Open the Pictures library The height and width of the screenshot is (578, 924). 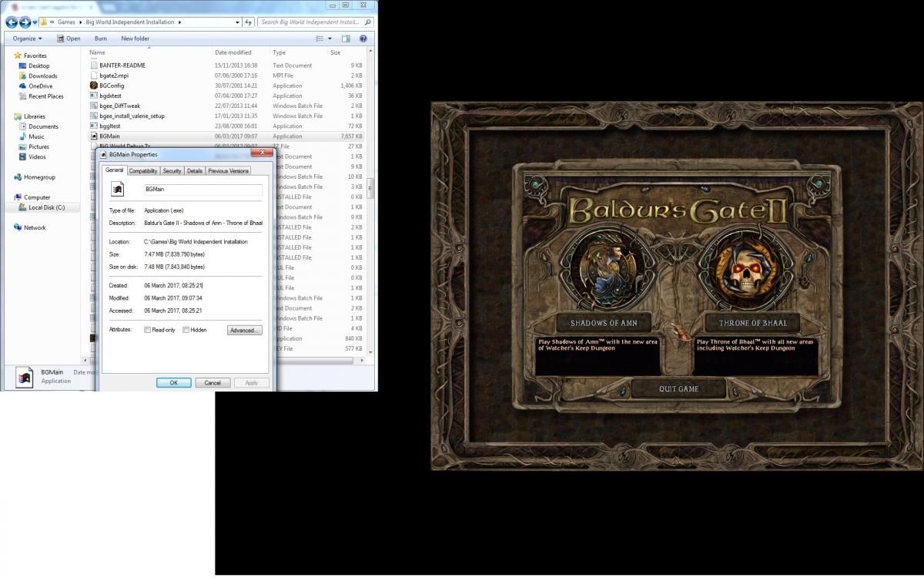coord(34,146)
